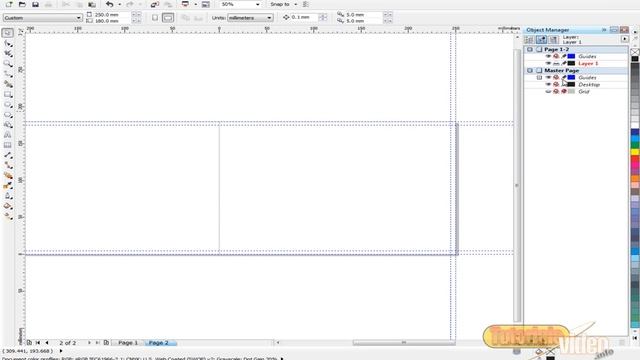This screenshot has height=360, width=640.
Task: Toggle Edit Across Layers button
Action: coord(541,39)
